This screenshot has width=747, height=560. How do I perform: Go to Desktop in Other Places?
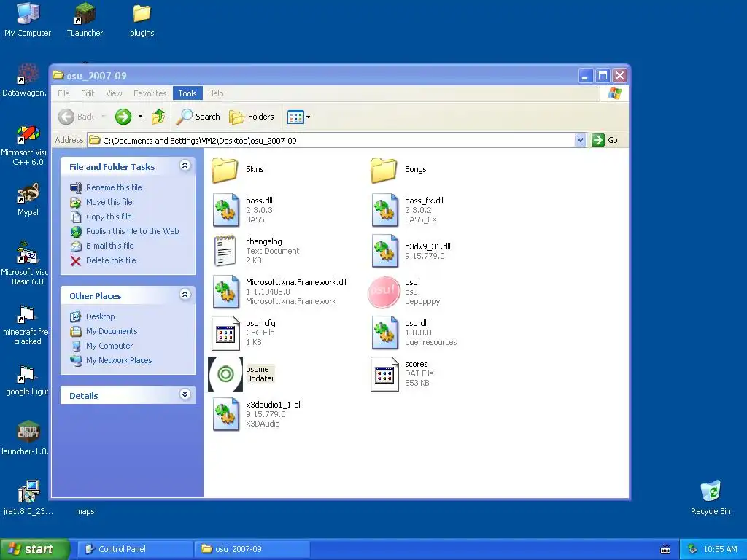100,316
